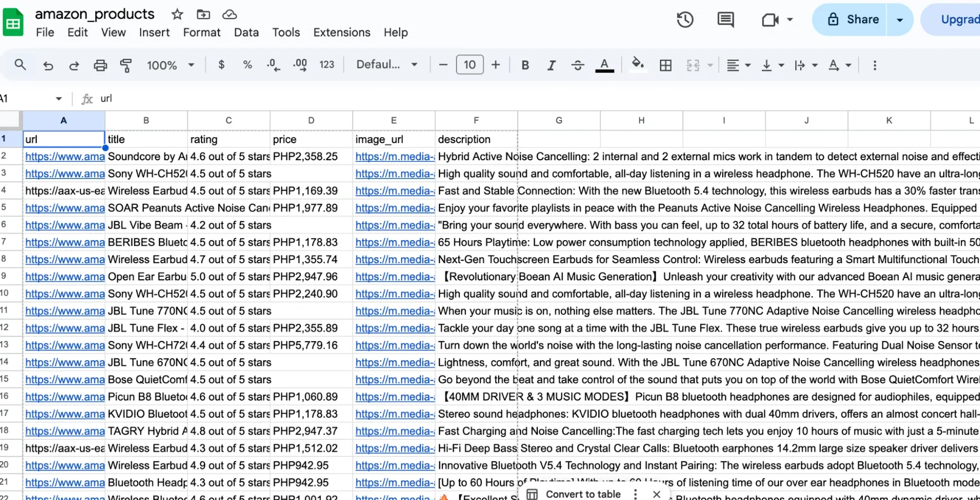Toggle strikethrough formatting
The height and width of the screenshot is (500, 980).
tap(578, 64)
